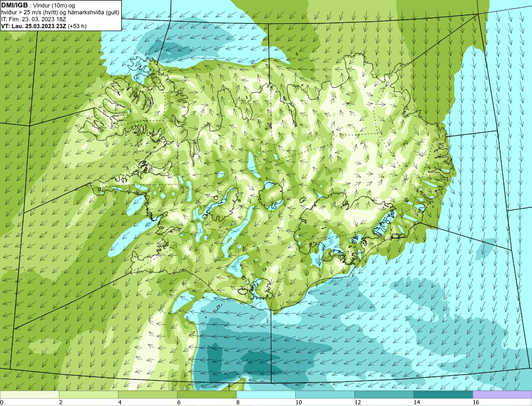
Task: Click the 0–2 m/s pale legend swatch
Action: pyautogui.click(x=29, y=394)
